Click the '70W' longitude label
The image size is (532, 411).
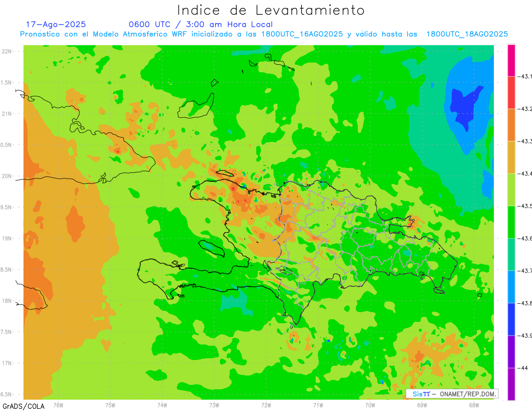pos(370,405)
